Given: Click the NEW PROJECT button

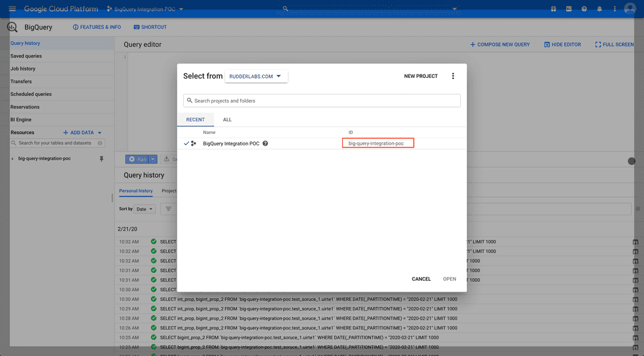Looking at the screenshot, I should 421,76.
